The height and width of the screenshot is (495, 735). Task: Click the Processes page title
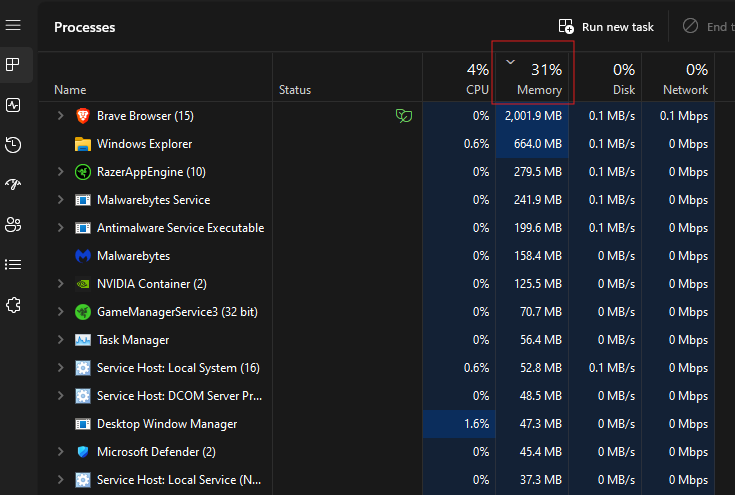tap(84, 27)
